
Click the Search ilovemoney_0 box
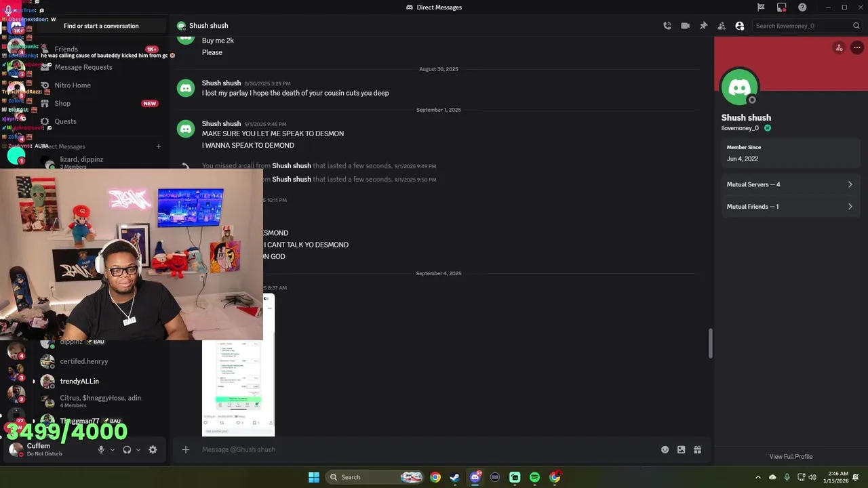coord(807,26)
